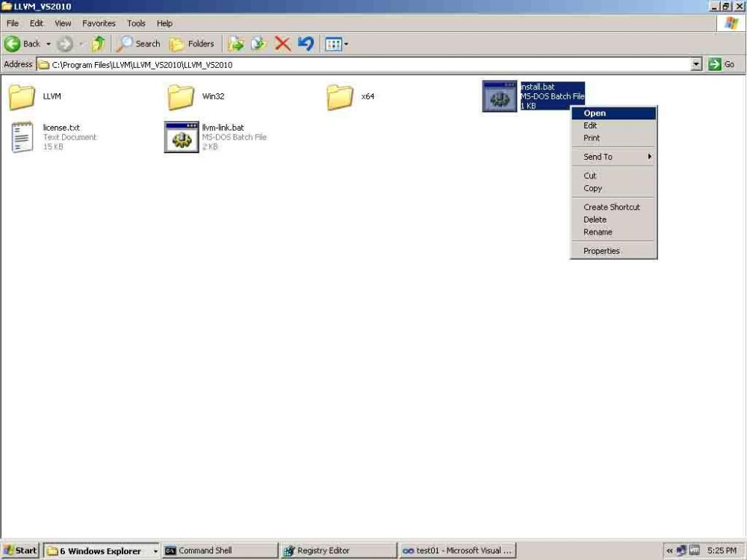Select Properties in the context menu
The height and width of the screenshot is (560, 747).
[x=601, y=250]
